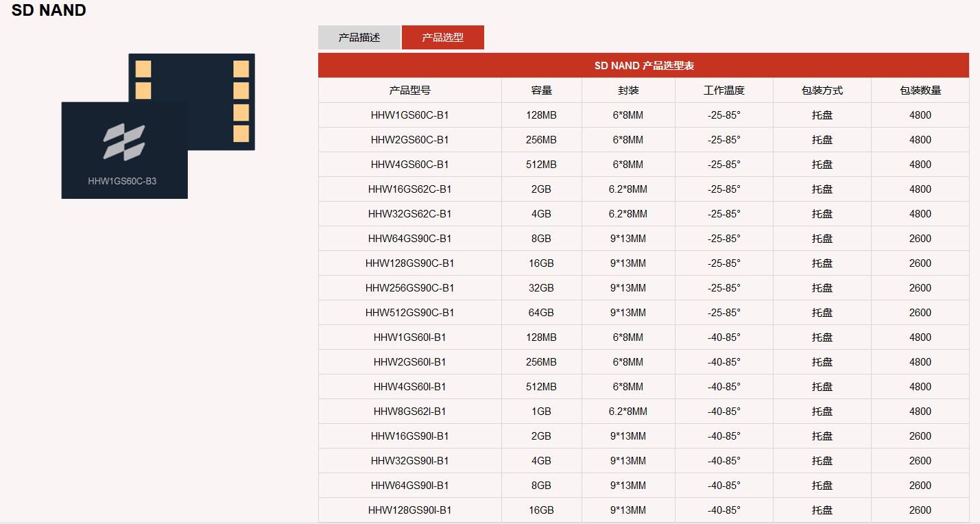Click 16GB capacity in HHW128GS90I-B1 row
Image resolution: width=980 pixels, height=524 pixels.
(x=542, y=510)
